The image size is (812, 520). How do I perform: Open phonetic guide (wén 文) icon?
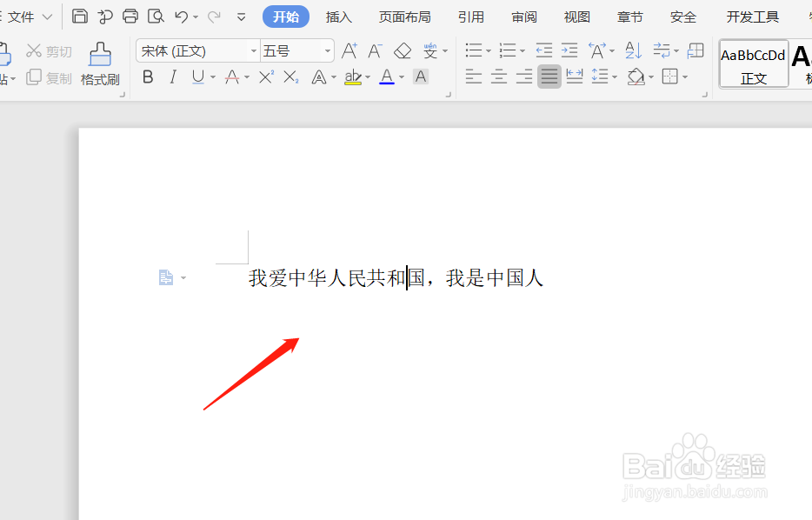(430, 50)
